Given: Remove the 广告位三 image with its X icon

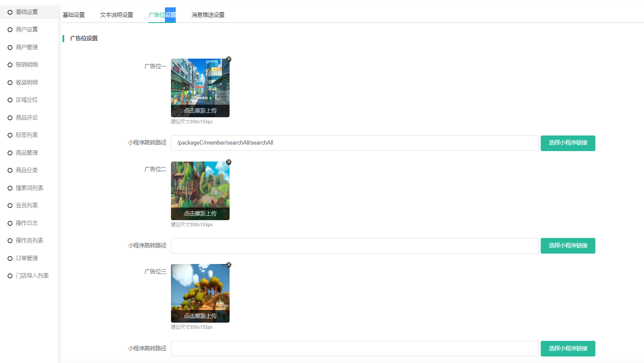Looking at the screenshot, I should pos(229,264).
